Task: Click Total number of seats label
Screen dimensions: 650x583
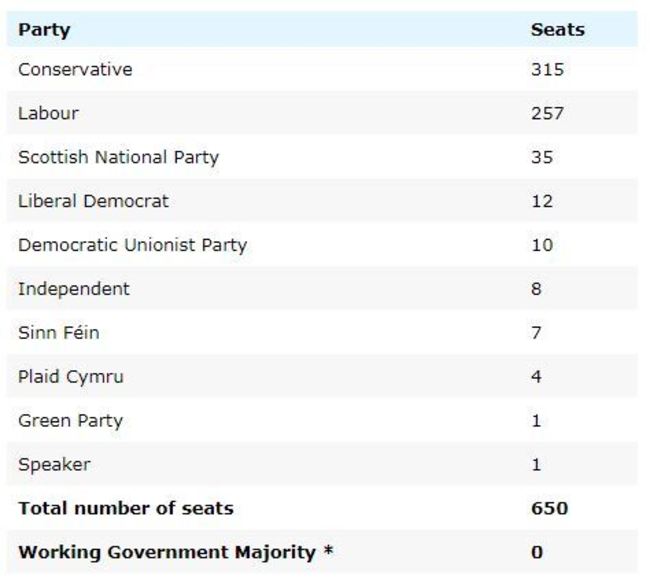Action: pyautogui.click(x=126, y=508)
